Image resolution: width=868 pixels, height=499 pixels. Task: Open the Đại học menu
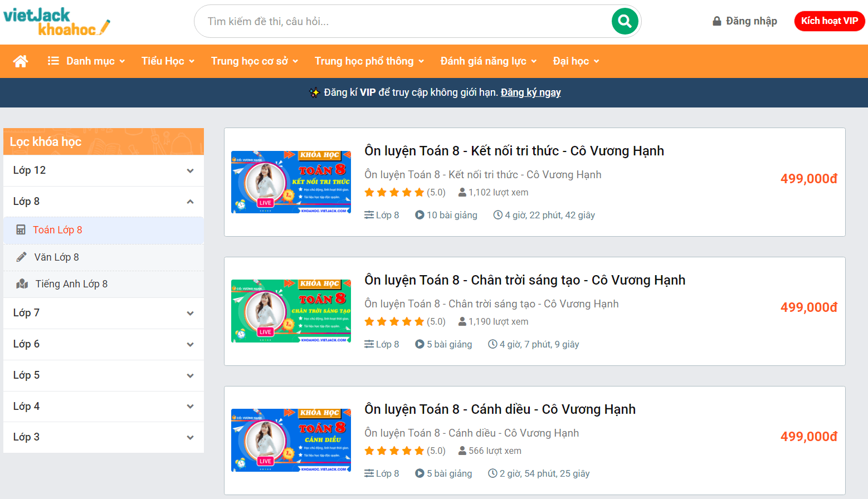[576, 61]
